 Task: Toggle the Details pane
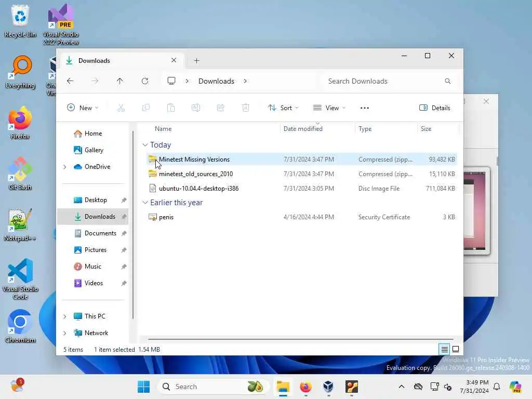[435, 108]
